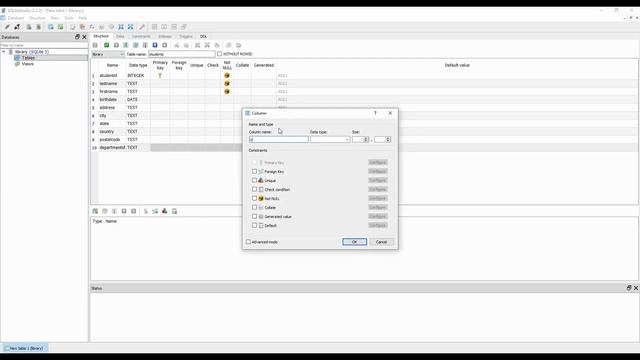Click the edit table constraint icon below grid
The image size is (640, 360).
[x=105, y=211]
